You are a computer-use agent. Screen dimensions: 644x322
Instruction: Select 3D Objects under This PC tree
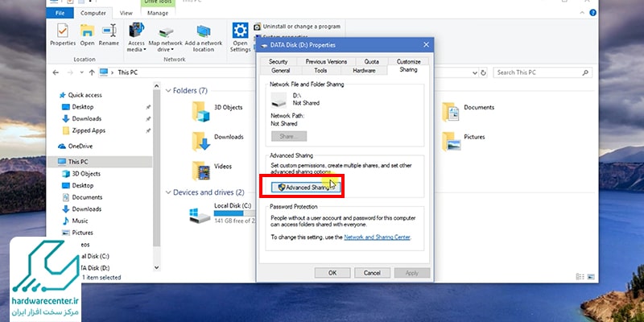(x=82, y=174)
